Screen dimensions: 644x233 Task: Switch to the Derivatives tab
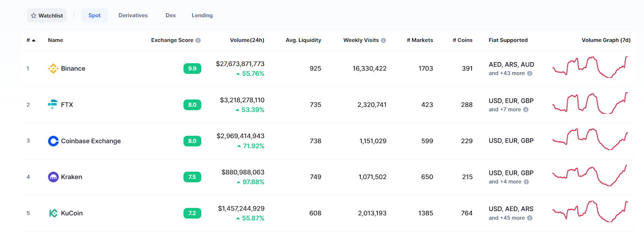[x=133, y=15]
